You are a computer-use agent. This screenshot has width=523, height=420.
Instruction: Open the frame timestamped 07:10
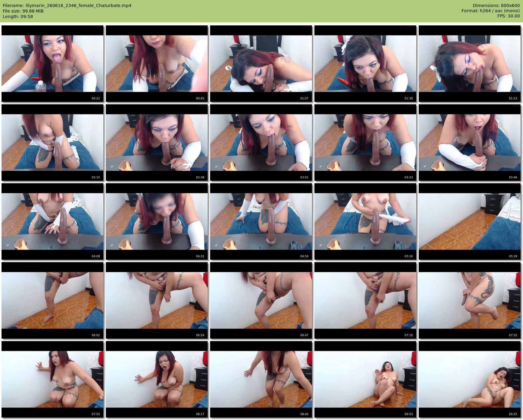(365, 300)
